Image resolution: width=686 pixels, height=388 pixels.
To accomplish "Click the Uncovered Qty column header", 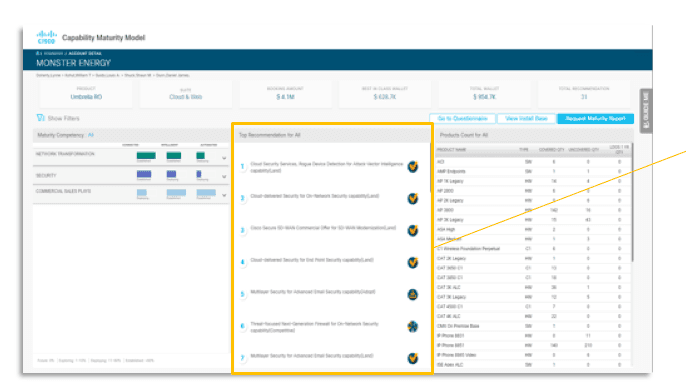I will point(584,150).
